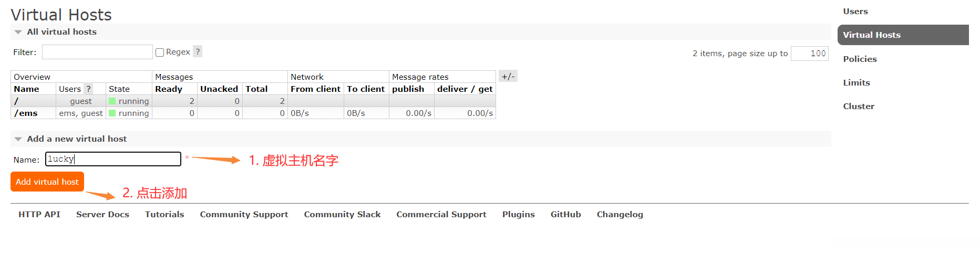980x255 pixels.
Task: Click the Filter text field
Action: click(97, 52)
